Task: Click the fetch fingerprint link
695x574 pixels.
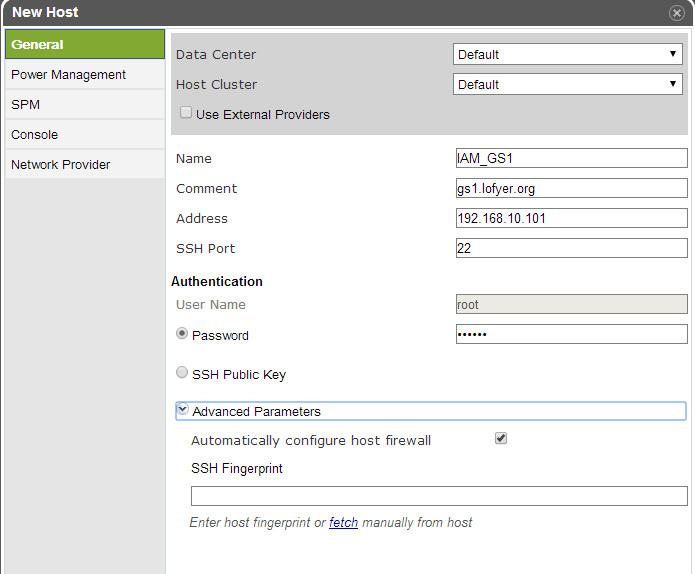Action: [343, 523]
